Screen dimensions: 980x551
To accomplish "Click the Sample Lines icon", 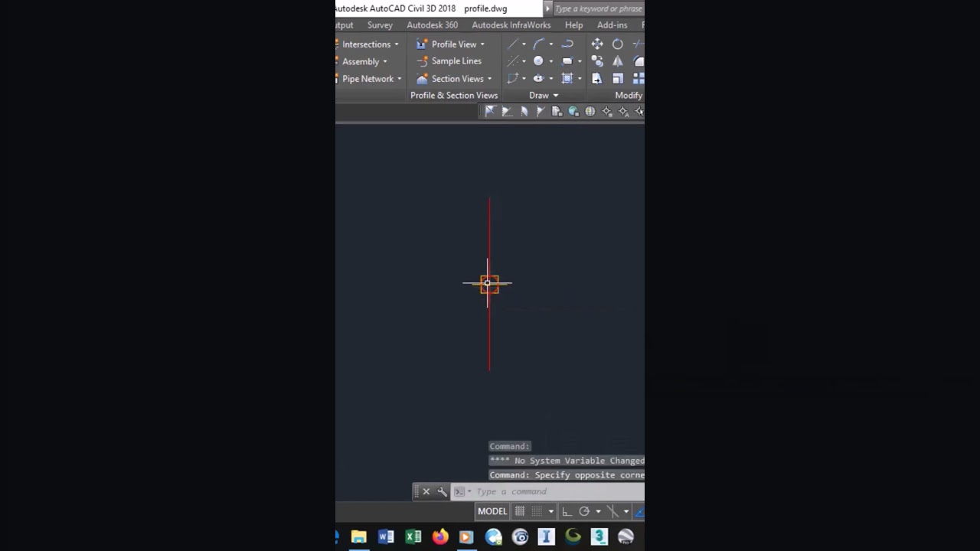I will point(421,61).
